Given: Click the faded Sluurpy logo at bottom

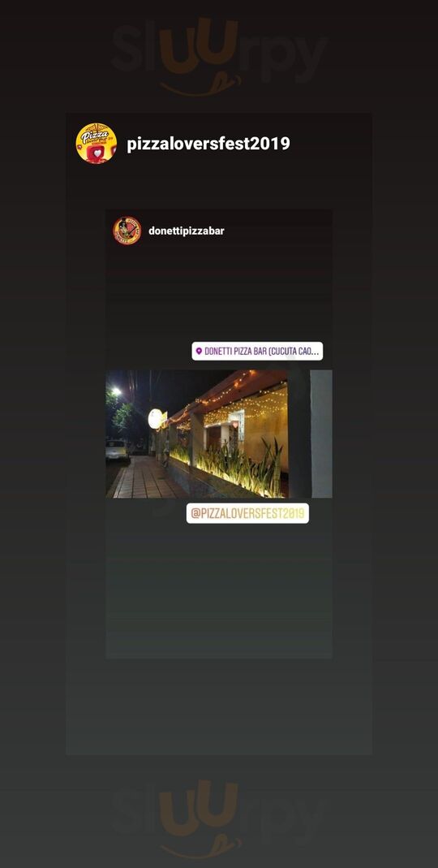Looking at the screenshot, I should pyautogui.click(x=220, y=818).
